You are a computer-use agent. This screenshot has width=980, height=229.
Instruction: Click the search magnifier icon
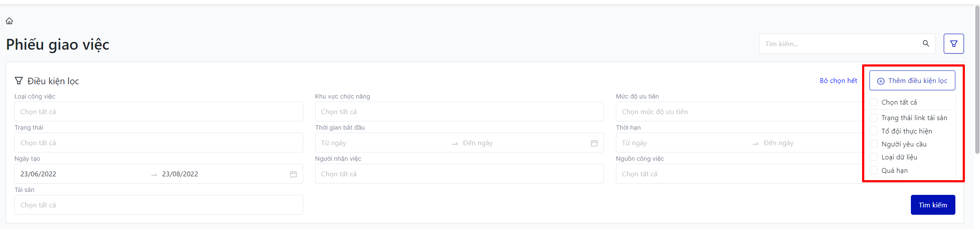(926, 44)
